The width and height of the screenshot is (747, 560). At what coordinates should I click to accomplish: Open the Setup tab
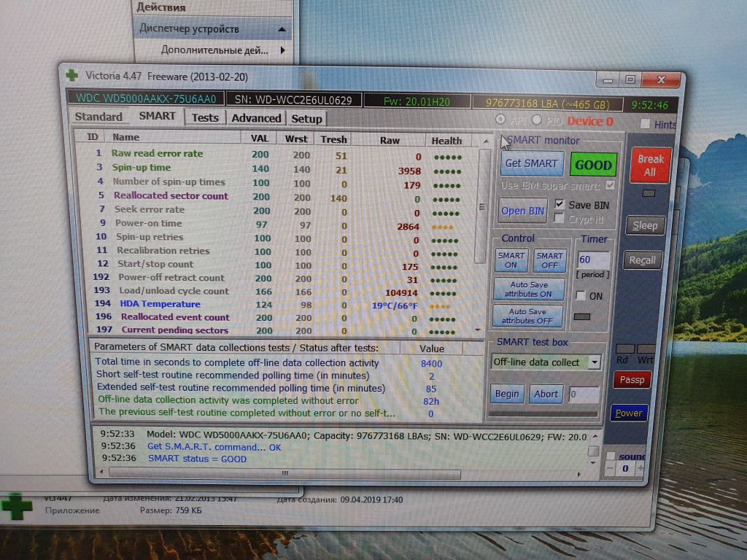(306, 119)
